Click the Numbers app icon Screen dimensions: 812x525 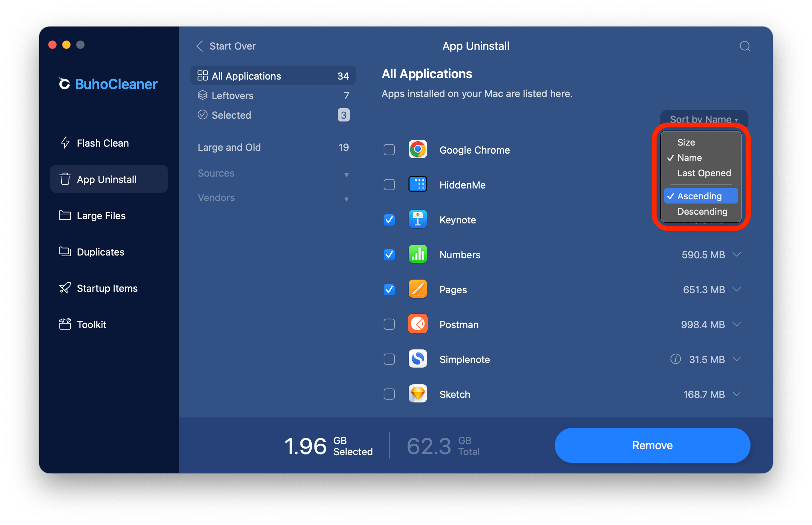coord(418,254)
